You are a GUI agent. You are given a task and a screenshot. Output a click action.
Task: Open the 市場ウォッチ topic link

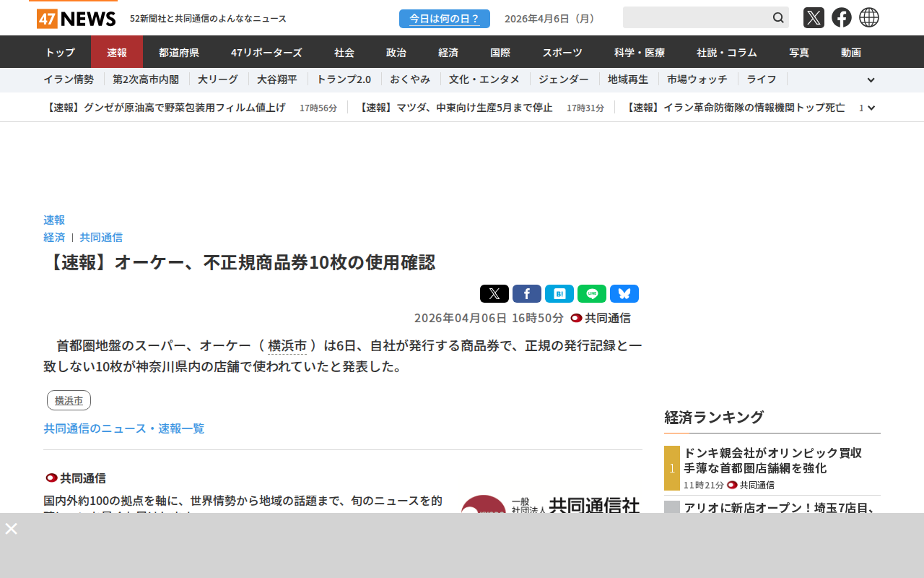click(x=697, y=79)
